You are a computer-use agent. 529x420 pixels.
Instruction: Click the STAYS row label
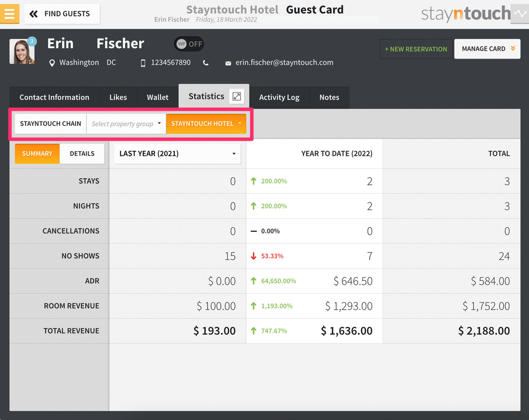(89, 181)
